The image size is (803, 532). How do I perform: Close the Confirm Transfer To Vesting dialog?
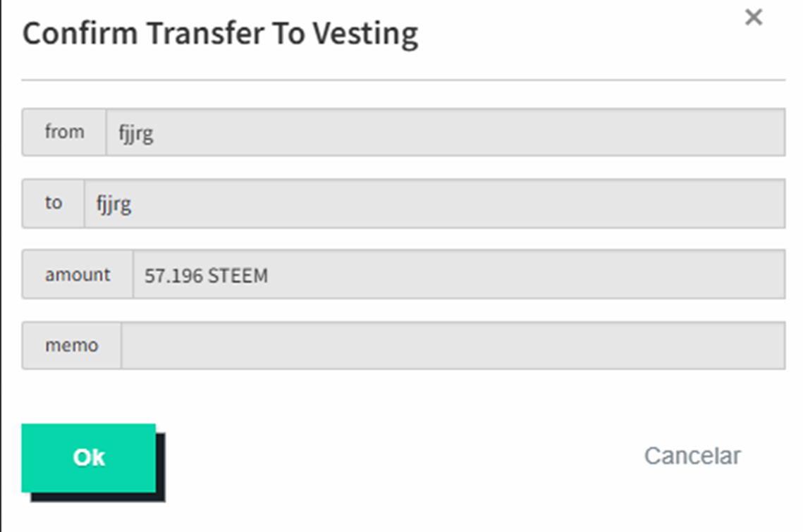tap(754, 17)
